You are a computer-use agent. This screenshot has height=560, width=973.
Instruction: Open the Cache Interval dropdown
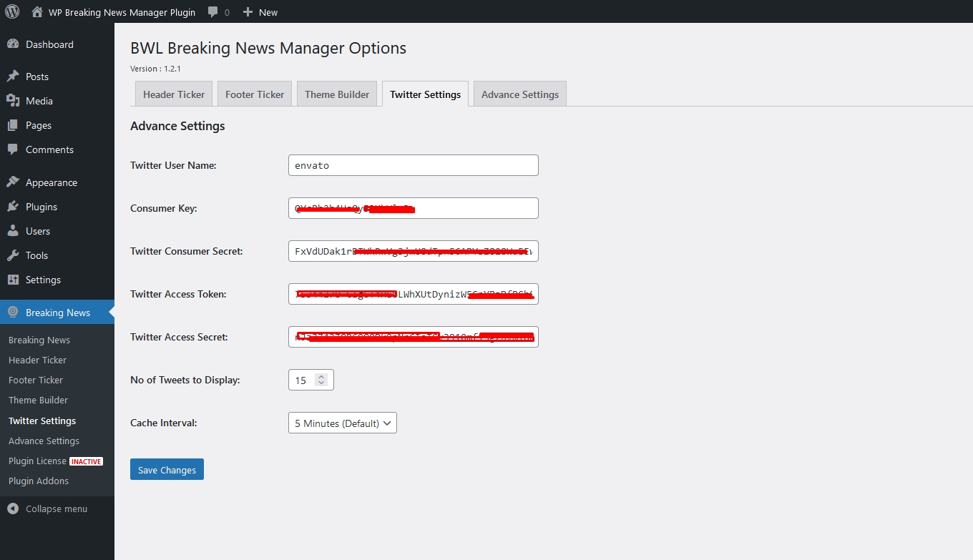342,423
